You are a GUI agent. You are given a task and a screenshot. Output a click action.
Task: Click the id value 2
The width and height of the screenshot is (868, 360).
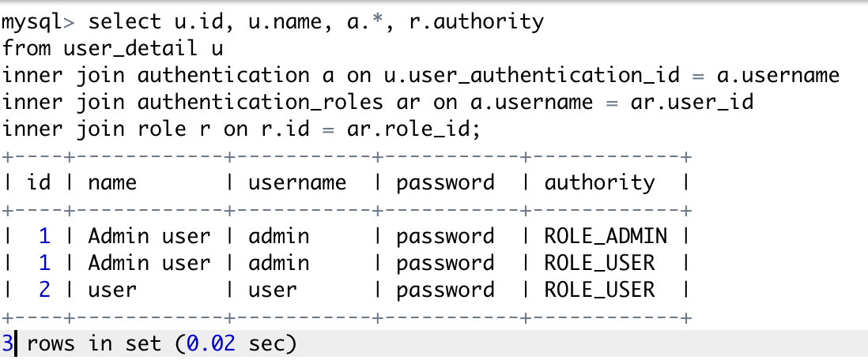tap(44, 289)
